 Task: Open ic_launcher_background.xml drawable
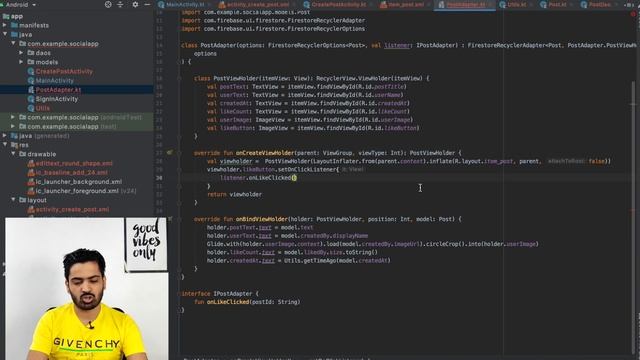click(x=78, y=182)
